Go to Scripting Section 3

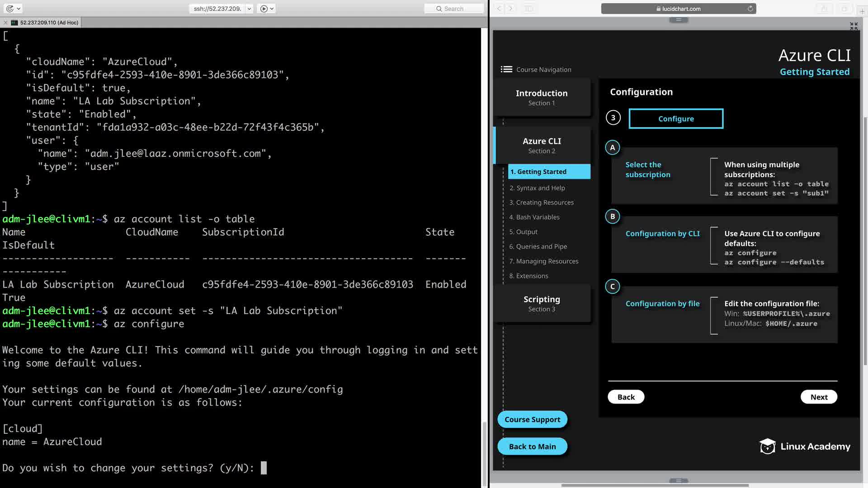[542, 303]
